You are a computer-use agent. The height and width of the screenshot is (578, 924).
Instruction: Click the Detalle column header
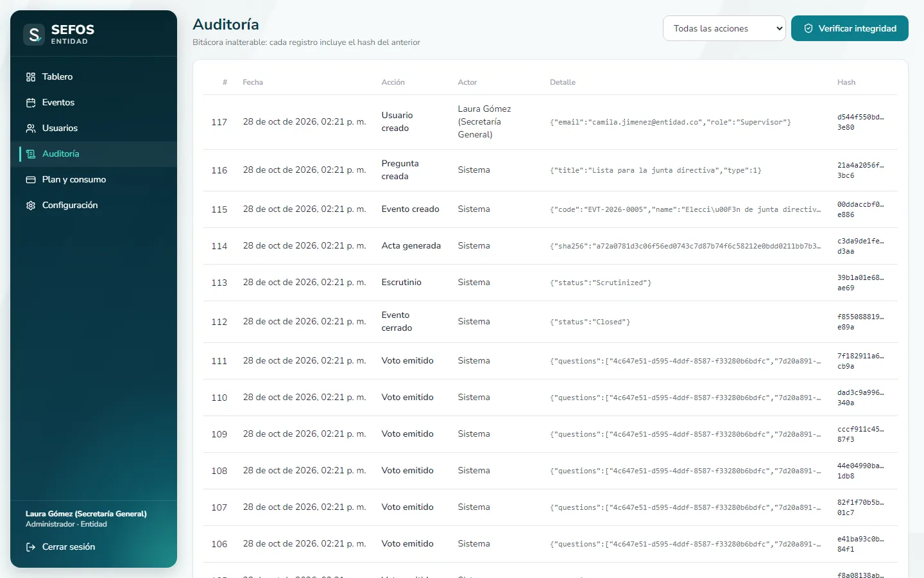pos(563,82)
